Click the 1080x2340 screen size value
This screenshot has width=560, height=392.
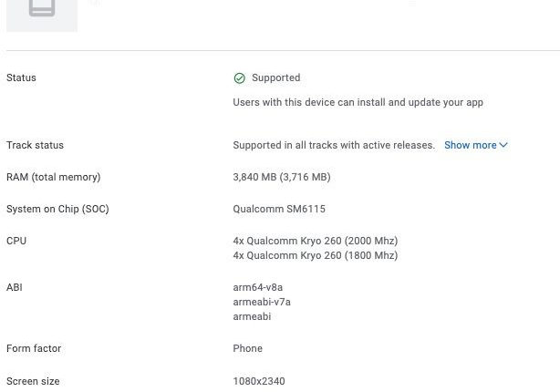259,381
